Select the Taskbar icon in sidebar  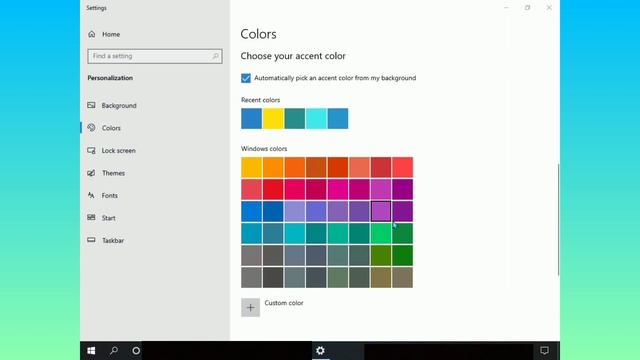click(x=91, y=240)
